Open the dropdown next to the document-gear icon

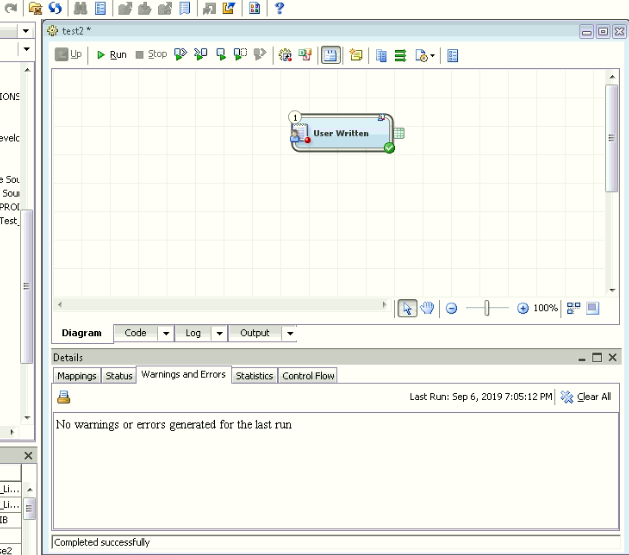(432, 55)
